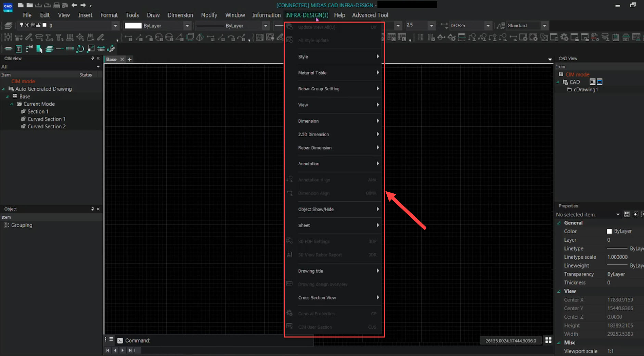Image resolution: width=644 pixels, height=356 pixels.
Task: Toggle the first view icon next to CAD node
Action: tap(593, 82)
